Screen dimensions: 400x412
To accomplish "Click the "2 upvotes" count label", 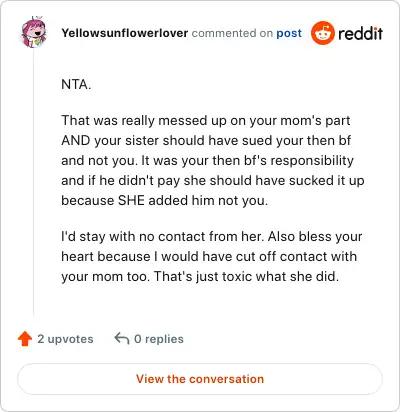I will tap(65, 339).
